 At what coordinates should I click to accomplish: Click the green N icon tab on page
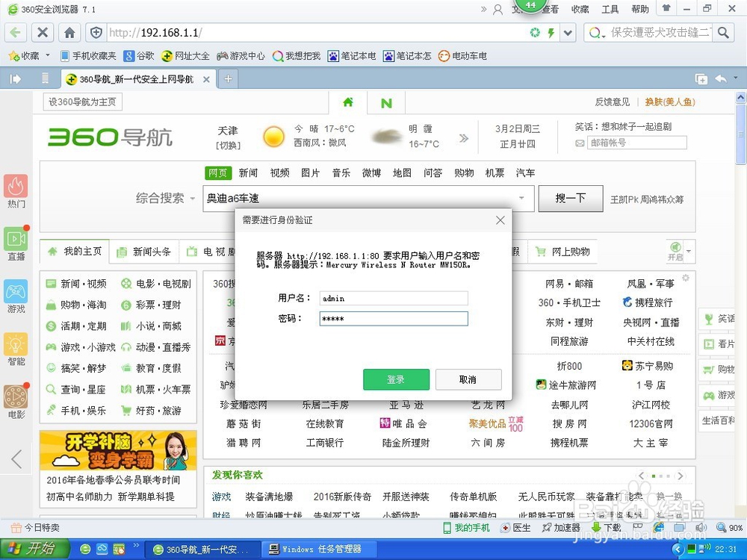coord(386,103)
